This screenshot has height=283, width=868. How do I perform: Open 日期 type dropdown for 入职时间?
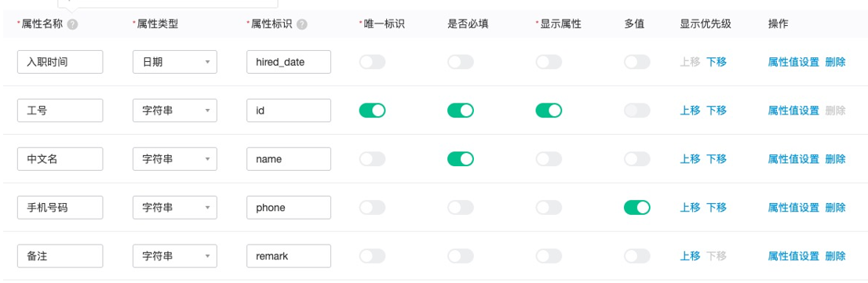click(175, 62)
